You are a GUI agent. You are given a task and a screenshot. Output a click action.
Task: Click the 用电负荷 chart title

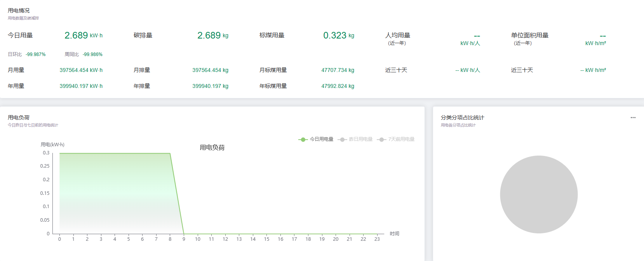(212, 147)
